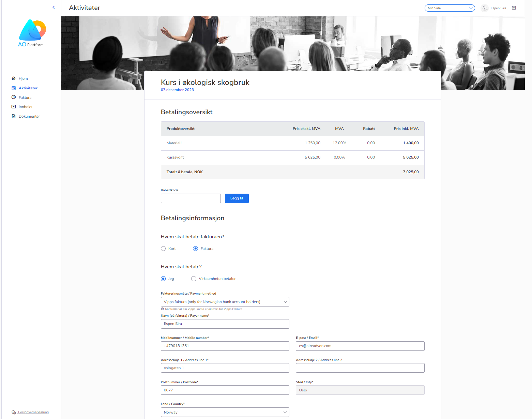Click the Produktoversikt column header
This screenshot has width=532, height=419.
[181, 129]
